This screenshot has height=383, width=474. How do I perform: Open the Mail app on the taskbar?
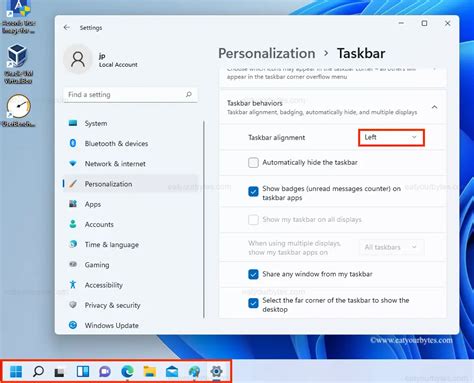172,371
